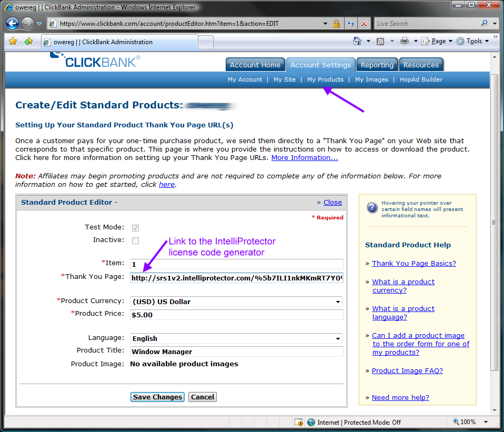Select the owereg ClickBank Administration tab

[x=119, y=42]
